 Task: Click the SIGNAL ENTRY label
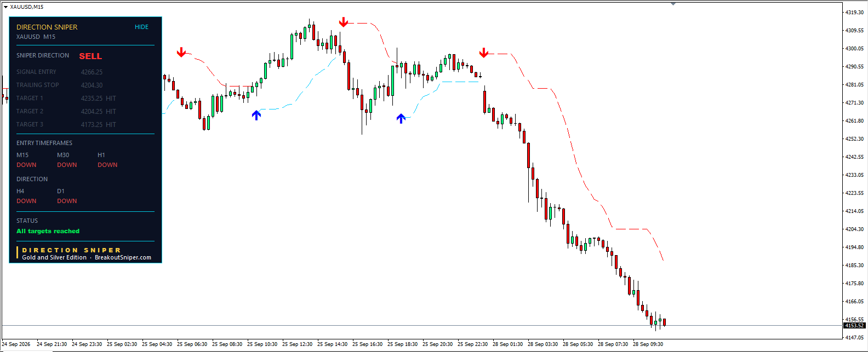(x=36, y=72)
